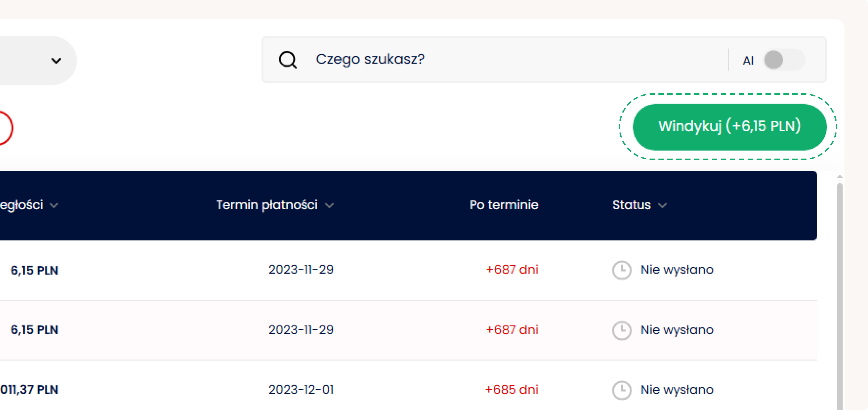
Task: Click the scrollbar up arrow
Action: coord(839,176)
